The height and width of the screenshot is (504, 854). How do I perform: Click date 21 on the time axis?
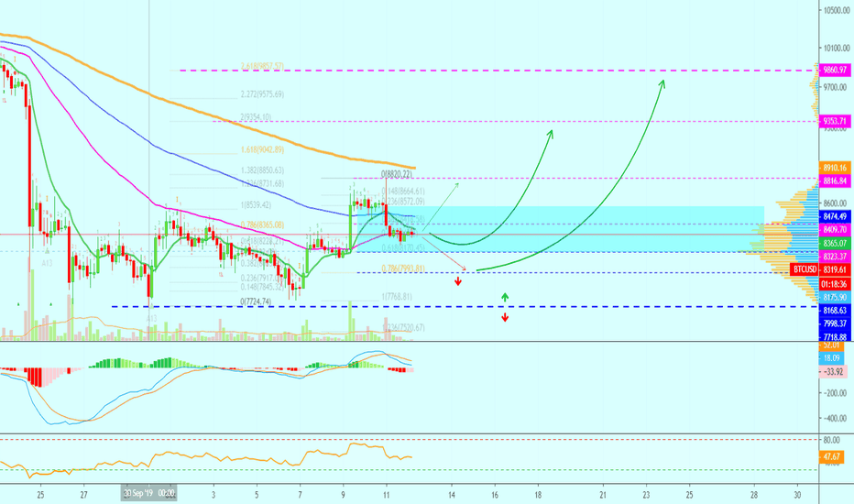[x=603, y=495]
